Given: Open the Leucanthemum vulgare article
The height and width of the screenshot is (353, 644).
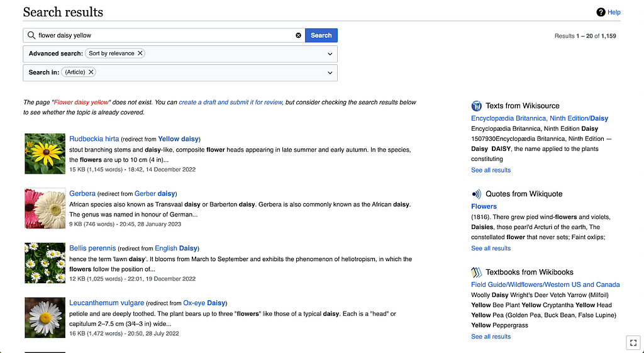Looking at the screenshot, I should click(106, 303).
